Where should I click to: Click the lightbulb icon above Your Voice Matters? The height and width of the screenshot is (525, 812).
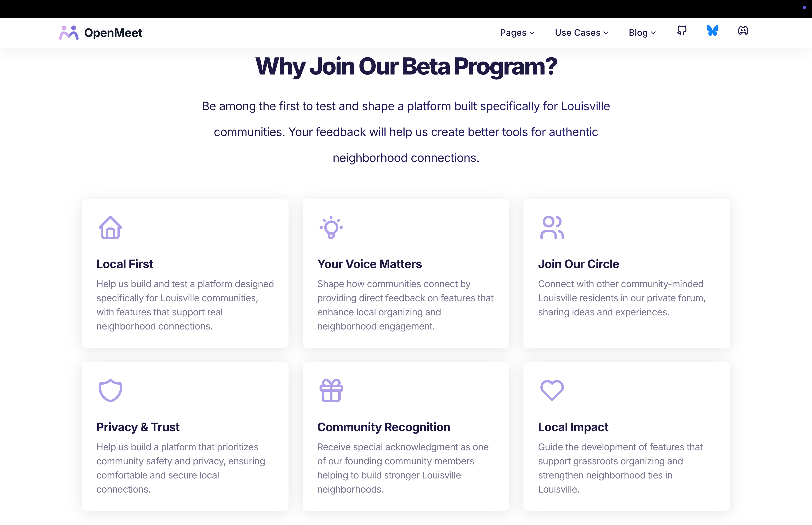click(x=331, y=228)
